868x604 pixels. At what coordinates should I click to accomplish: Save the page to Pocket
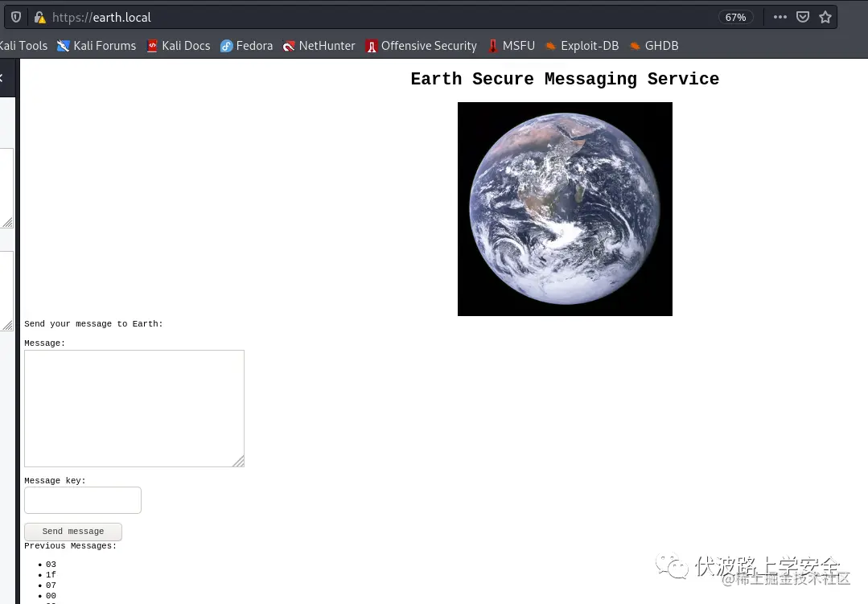(x=802, y=16)
